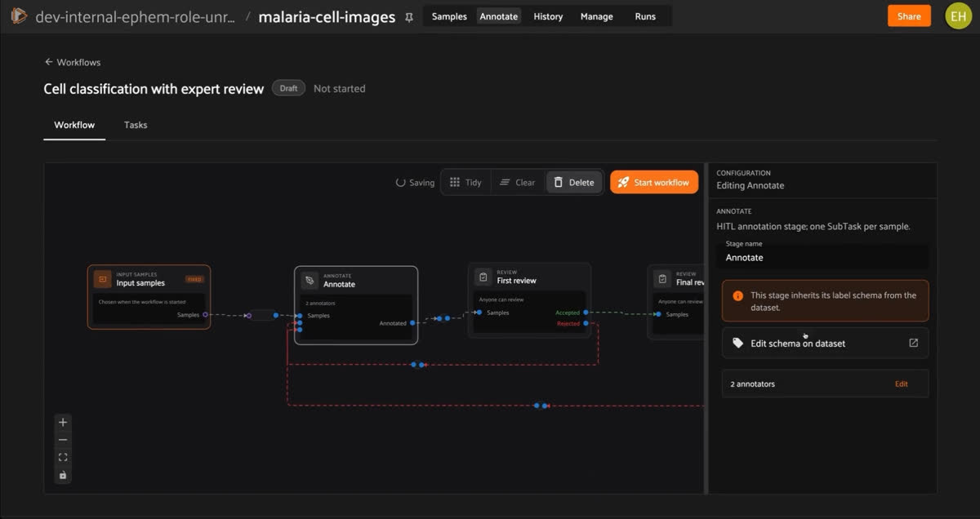Click the app logo icon at top left
Viewport: 980px width, 519px height.
click(x=19, y=16)
